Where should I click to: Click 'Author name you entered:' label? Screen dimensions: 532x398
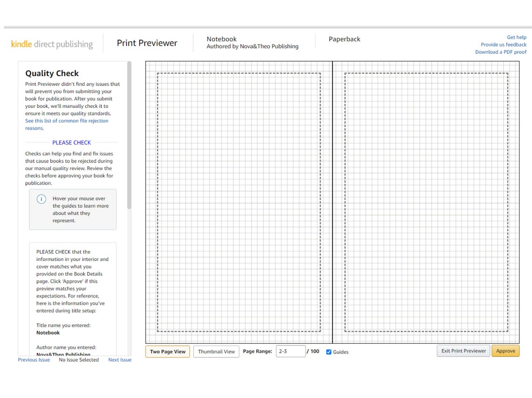tap(66, 348)
